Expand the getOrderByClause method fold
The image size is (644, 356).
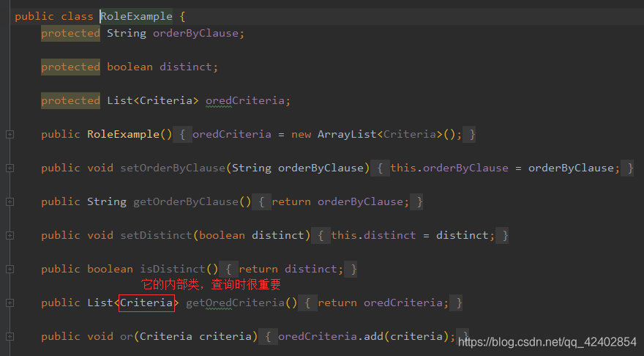click(10, 202)
